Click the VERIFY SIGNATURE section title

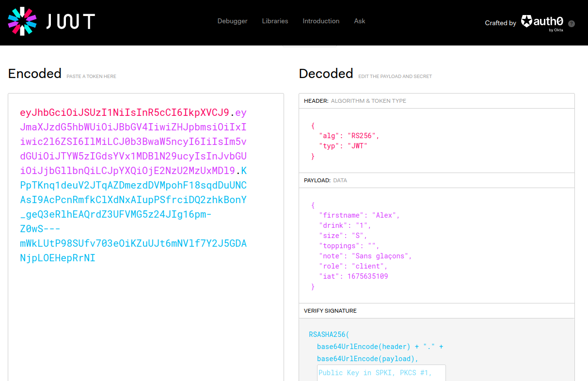point(330,311)
